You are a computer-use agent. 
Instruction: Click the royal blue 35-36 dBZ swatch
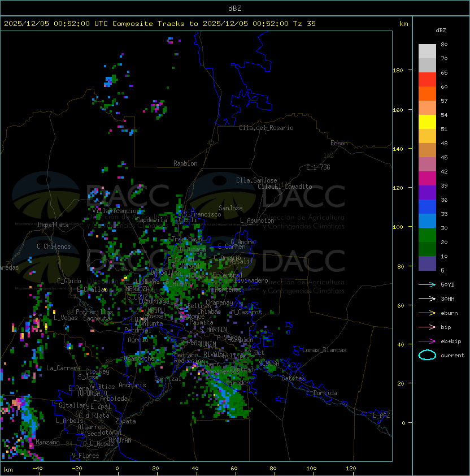[427, 207]
